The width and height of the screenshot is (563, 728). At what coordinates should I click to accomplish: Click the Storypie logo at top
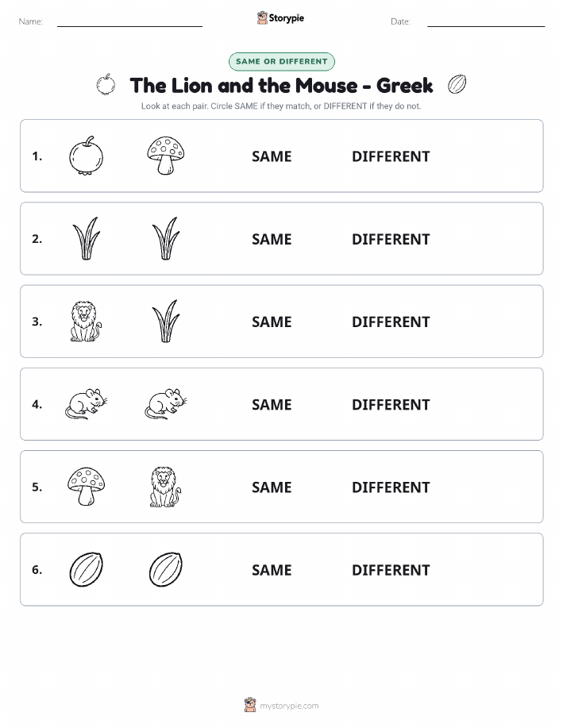pyautogui.click(x=280, y=18)
